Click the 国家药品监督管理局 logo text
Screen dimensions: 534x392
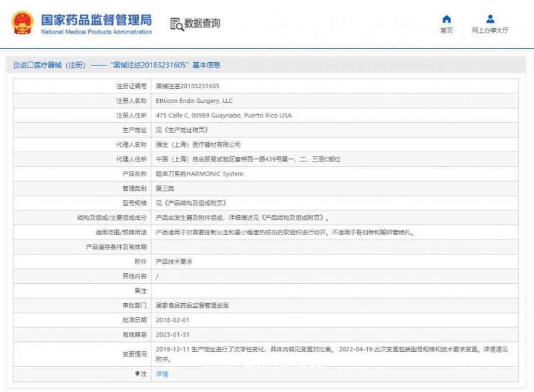pyautogui.click(x=97, y=21)
